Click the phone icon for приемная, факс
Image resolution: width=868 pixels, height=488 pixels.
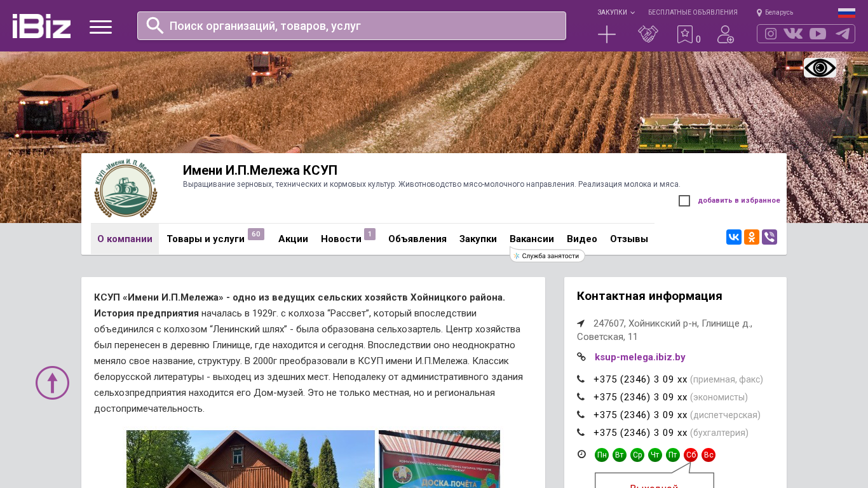(581, 379)
